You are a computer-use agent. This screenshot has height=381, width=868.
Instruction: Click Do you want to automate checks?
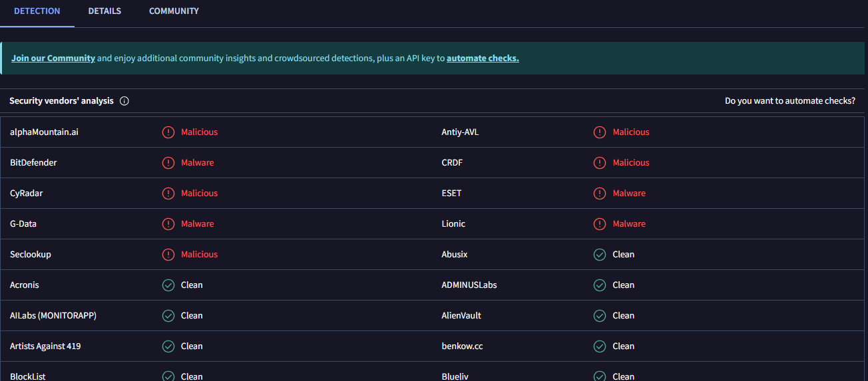point(789,101)
